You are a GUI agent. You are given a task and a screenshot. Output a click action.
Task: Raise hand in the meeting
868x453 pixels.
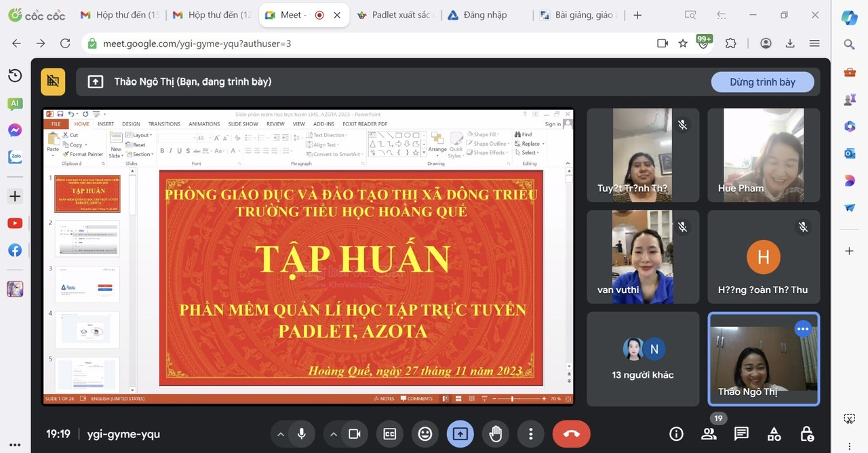(x=496, y=434)
